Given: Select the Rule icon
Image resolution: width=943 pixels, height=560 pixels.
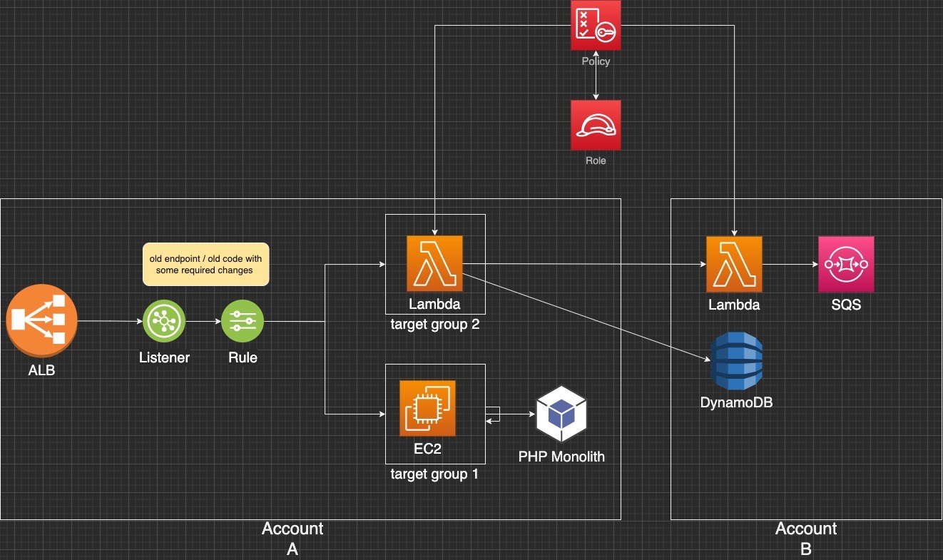Looking at the screenshot, I should tap(243, 321).
